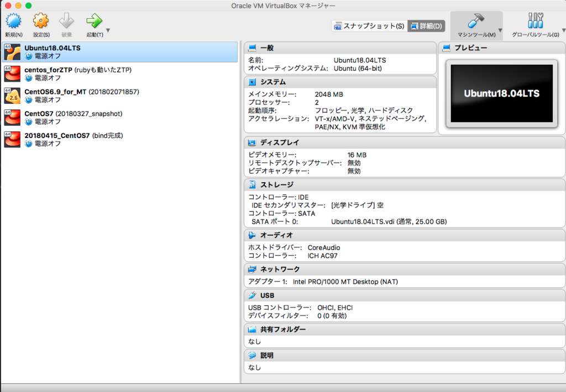Start the VM with 起動(T) arrow
The image size is (566, 392).
94,22
